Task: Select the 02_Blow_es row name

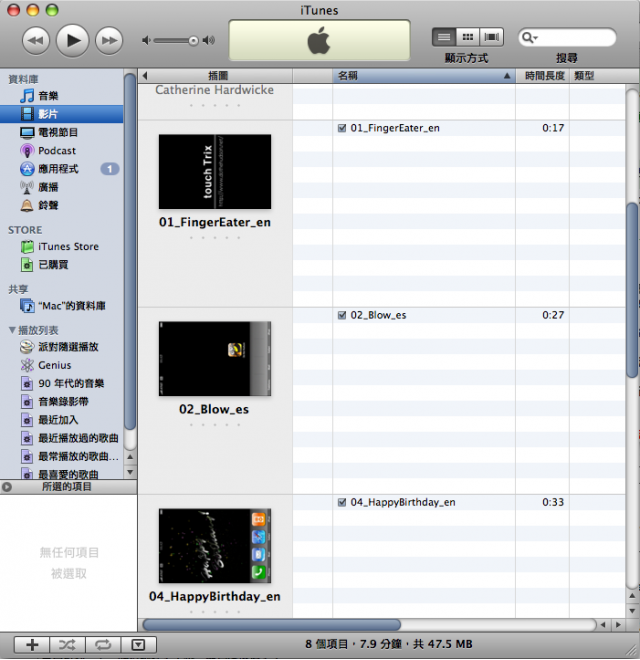Action: pos(379,315)
